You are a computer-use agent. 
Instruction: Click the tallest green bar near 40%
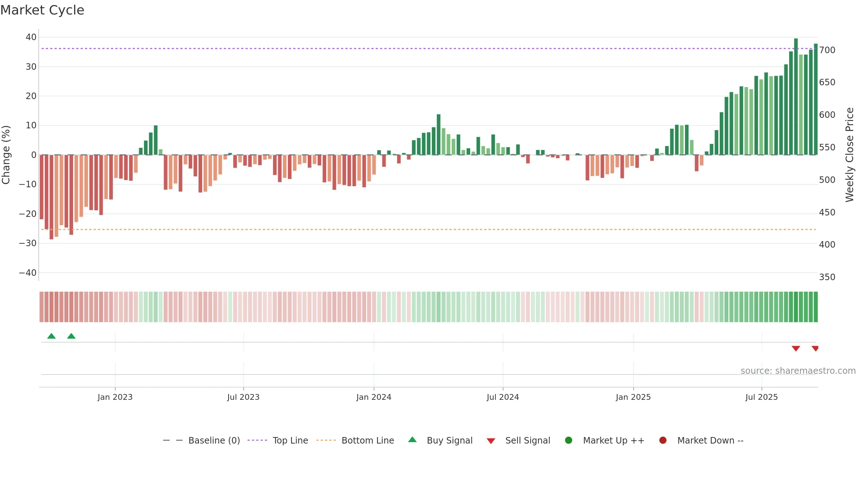(796, 97)
